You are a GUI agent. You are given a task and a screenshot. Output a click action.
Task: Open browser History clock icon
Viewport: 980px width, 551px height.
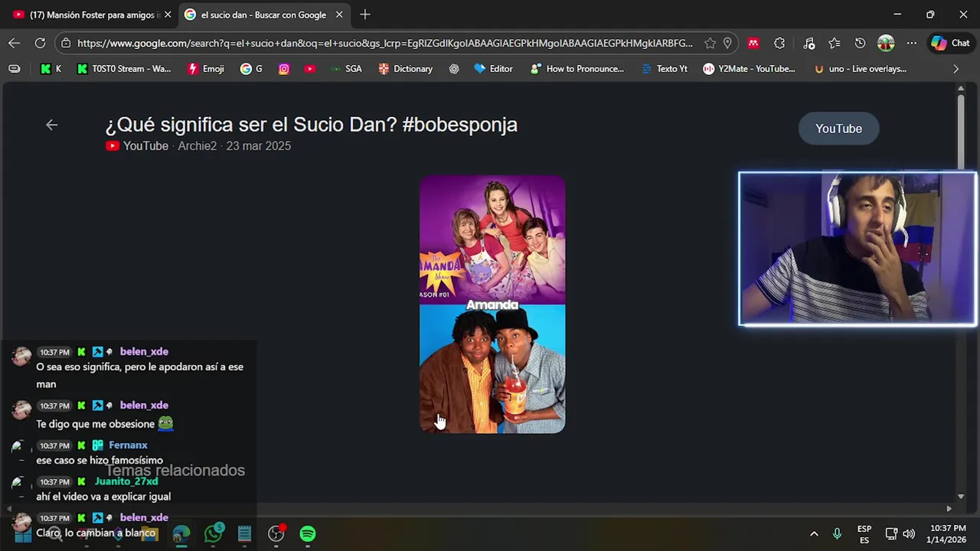point(860,44)
